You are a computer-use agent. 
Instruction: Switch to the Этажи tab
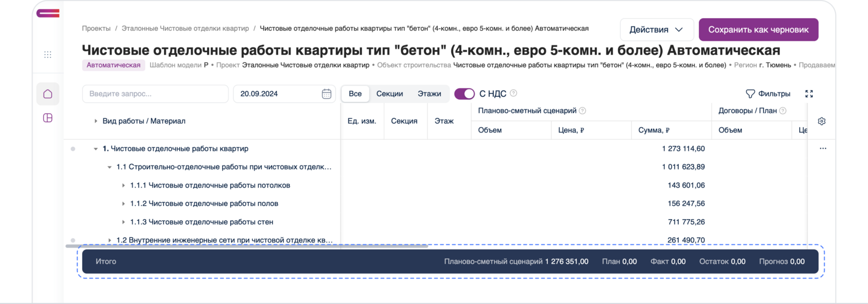pos(429,94)
